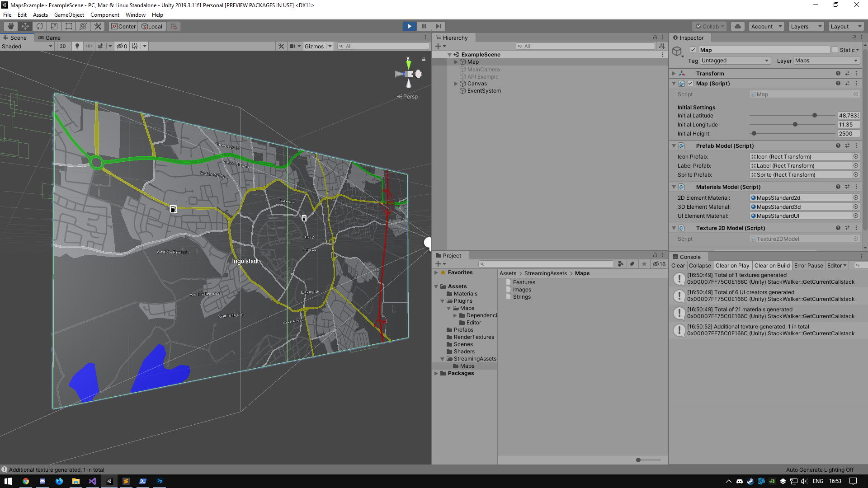
Task: Select the Scale tool
Action: [54, 26]
